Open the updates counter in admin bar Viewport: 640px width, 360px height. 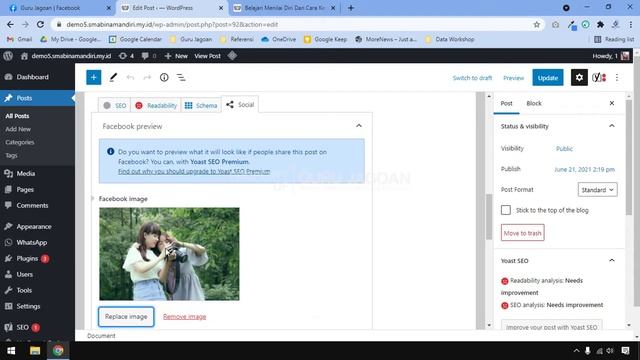coord(126,56)
